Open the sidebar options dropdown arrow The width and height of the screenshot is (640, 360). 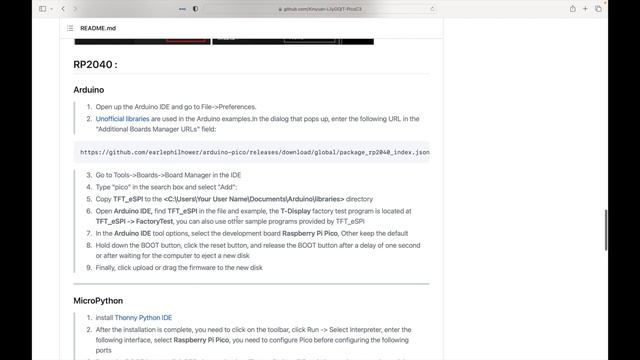[51, 9]
